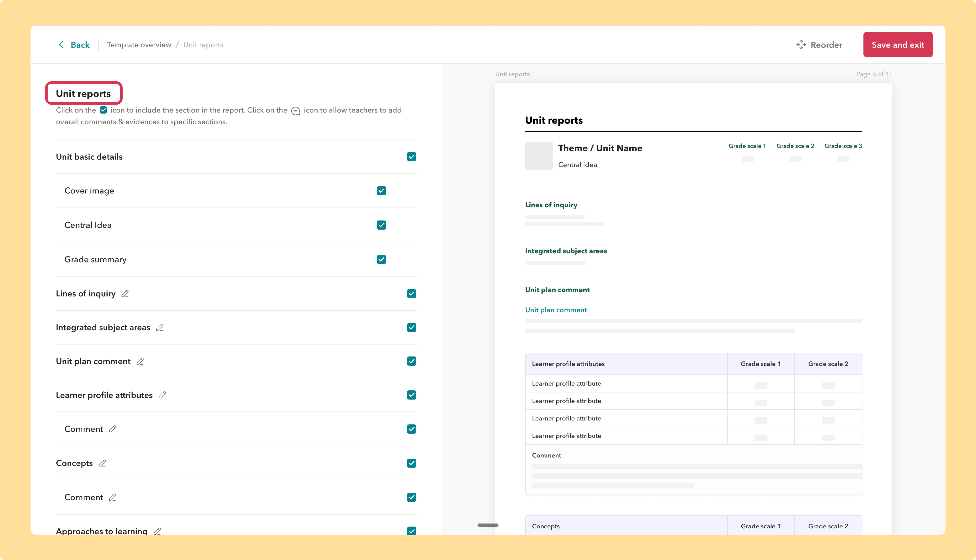Uncheck Comment checkbox under Learner profile attributes
This screenshot has width=976, height=560.
411,429
